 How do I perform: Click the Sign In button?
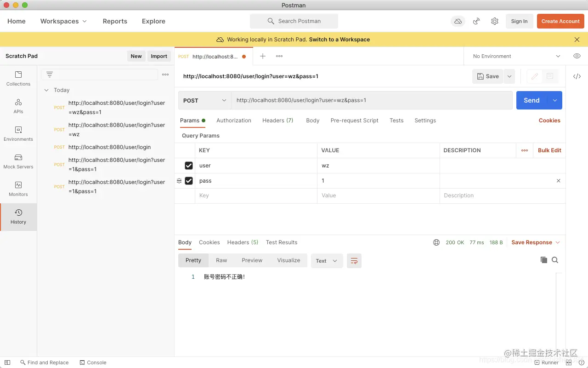(x=519, y=21)
